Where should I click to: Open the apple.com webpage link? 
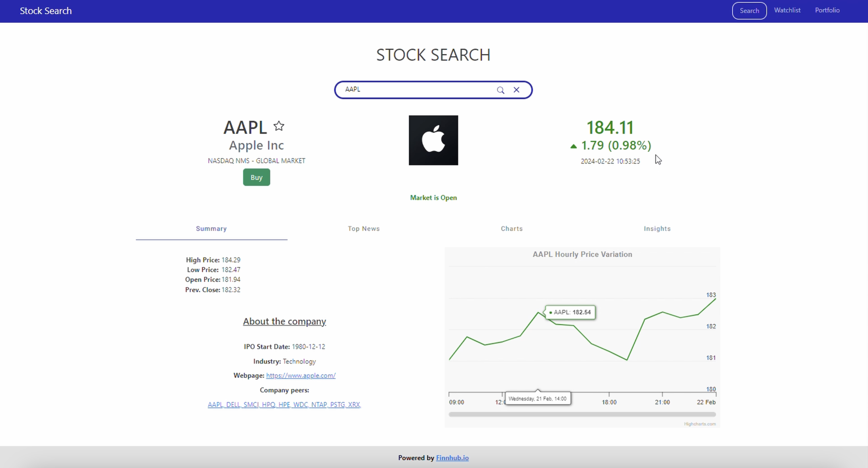click(300, 375)
